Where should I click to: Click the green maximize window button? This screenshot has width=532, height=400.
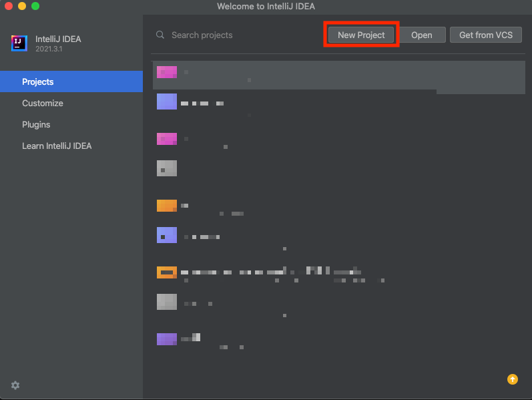pos(35,6)
